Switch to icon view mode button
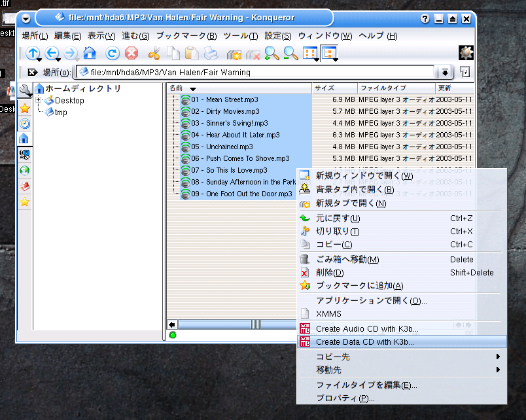The image size is (526, 420). [x=309, y=53]
